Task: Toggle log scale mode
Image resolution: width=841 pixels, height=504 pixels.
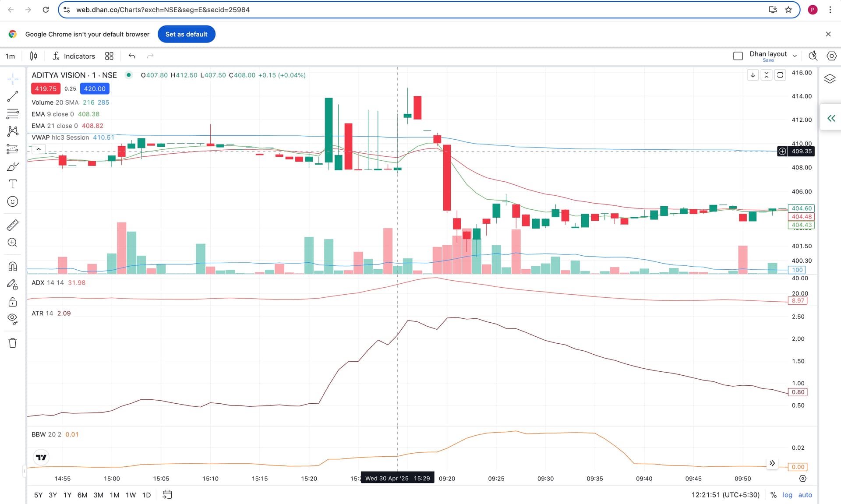Action: pos(788,495)
